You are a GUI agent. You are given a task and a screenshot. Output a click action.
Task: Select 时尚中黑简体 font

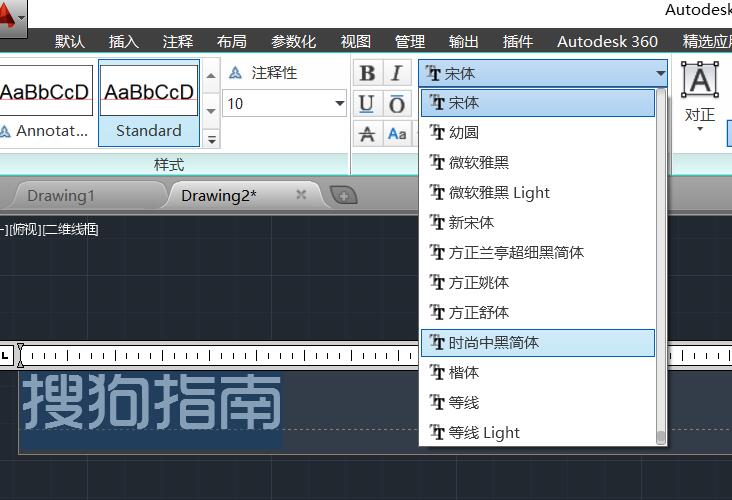click(x=538, y=343)
